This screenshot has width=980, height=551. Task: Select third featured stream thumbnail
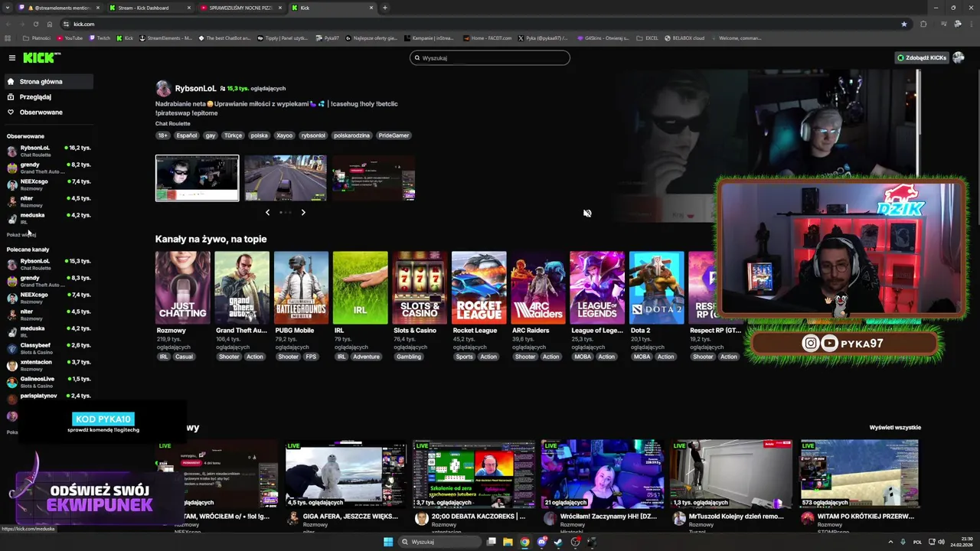pyautogui.click(x=374, y=178)
